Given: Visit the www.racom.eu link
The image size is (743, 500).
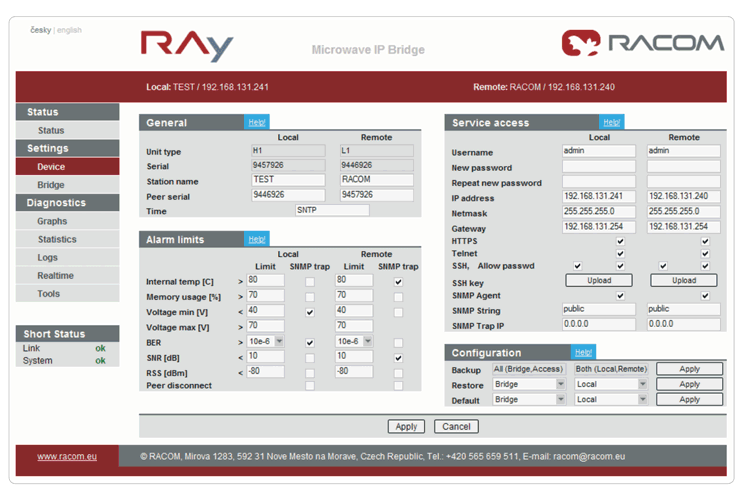Looking at the screenshot, I should coord(60,456).
